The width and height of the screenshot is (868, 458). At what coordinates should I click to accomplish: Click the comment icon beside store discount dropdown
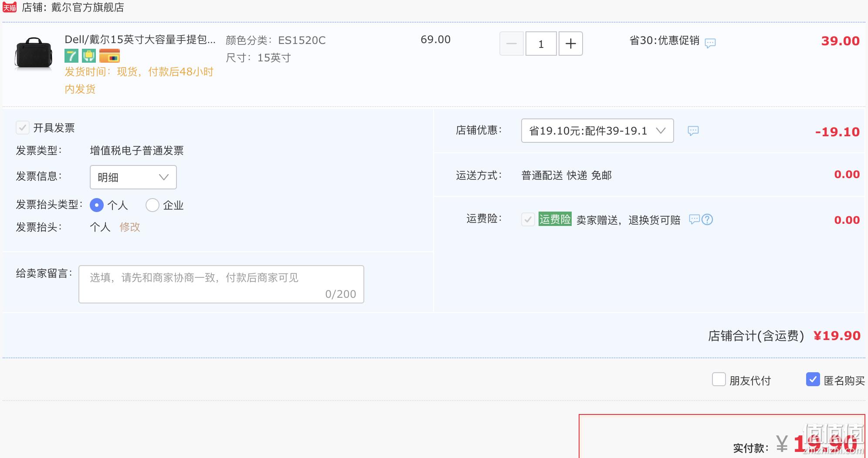click(693, 131)
